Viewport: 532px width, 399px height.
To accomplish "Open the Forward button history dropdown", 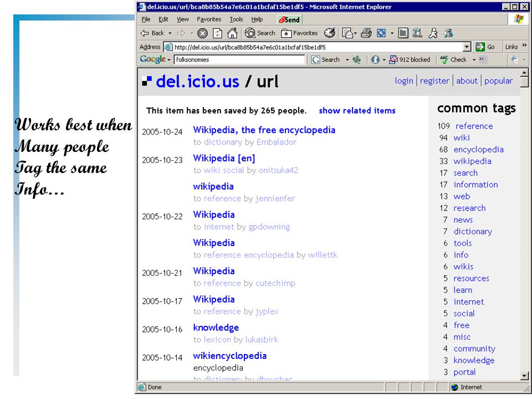I will [192, 33].
